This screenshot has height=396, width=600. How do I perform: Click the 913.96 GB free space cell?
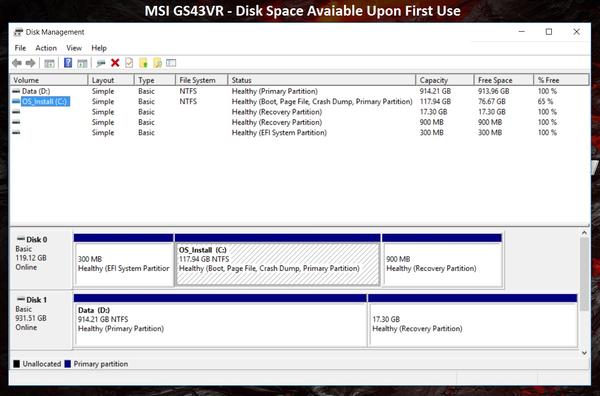(x=494, y=91)
